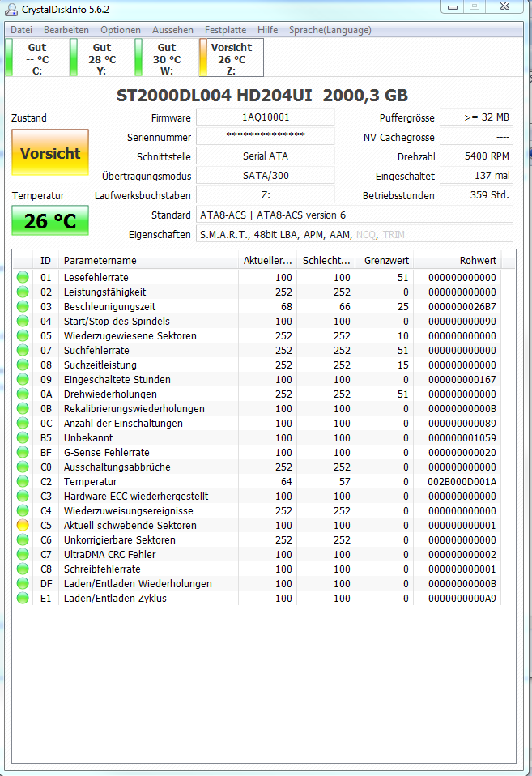Click the Eingeschaltet value 137 mal

pyautogui.click(x=476, y=175)
